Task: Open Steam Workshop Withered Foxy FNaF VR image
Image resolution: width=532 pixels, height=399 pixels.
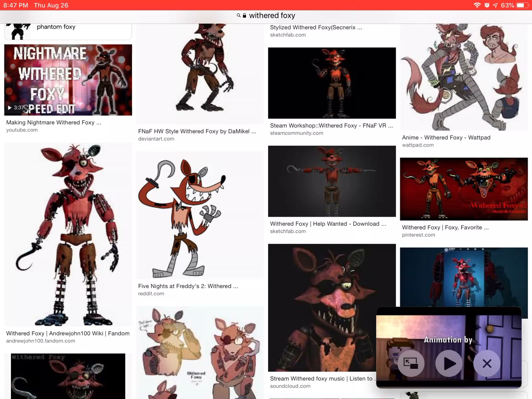Action: pos(332,83)
